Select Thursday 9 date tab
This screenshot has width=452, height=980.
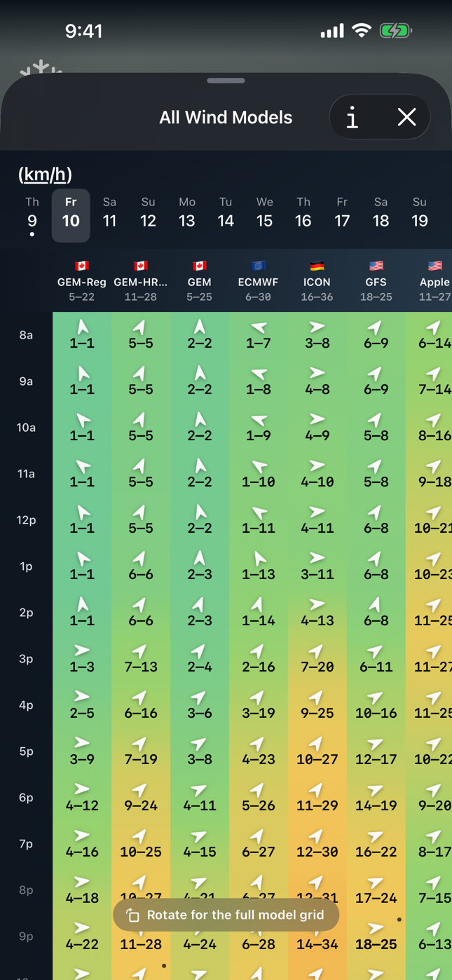click(32, 215)
